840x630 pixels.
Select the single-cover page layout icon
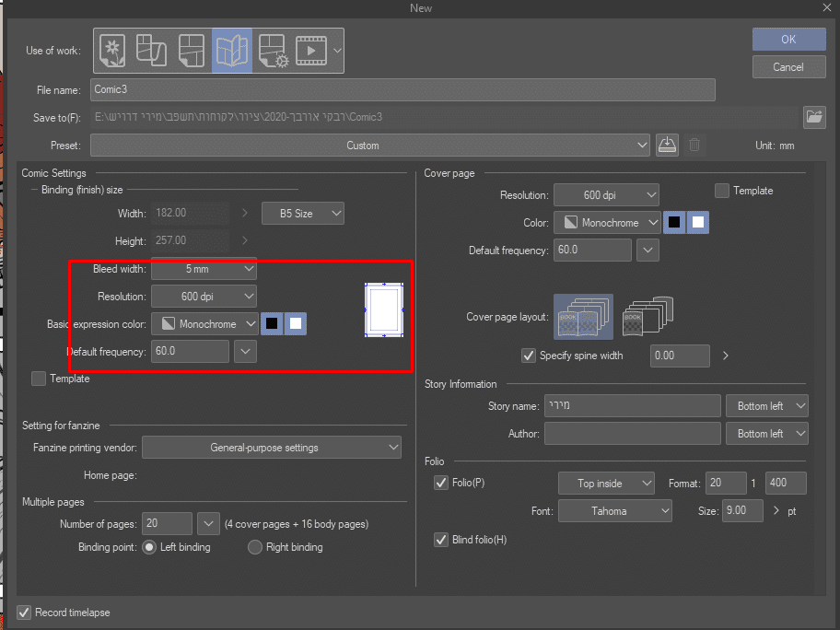(x=647, y=317)
